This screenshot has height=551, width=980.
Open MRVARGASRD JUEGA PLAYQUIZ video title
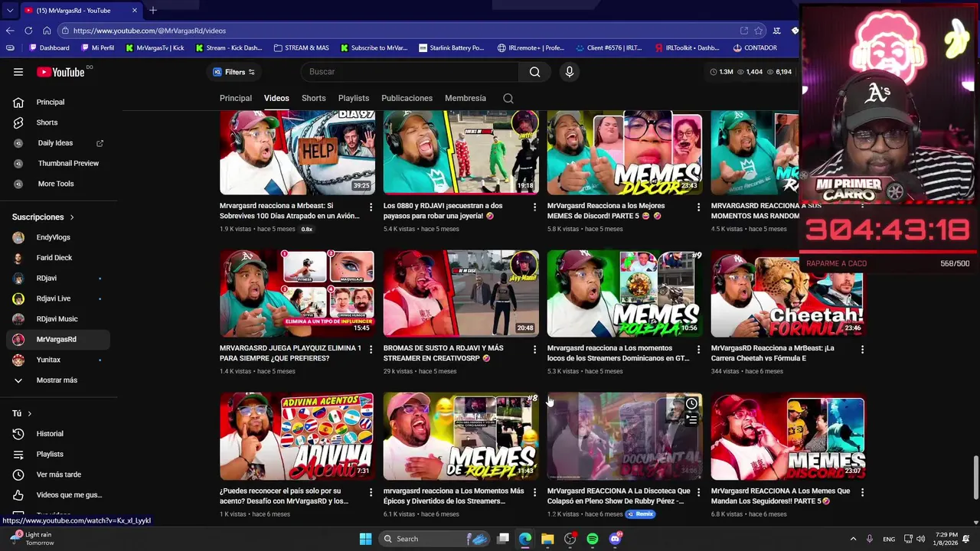[290, 353]
